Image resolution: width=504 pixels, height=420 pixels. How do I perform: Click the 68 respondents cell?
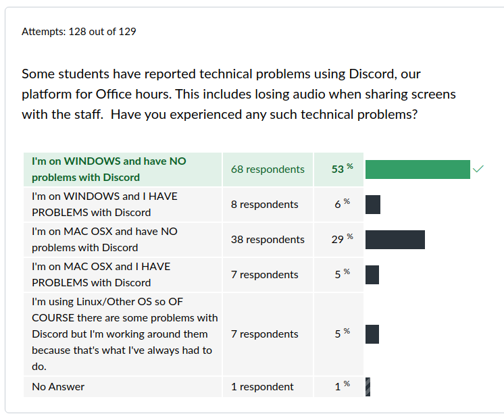268,169
